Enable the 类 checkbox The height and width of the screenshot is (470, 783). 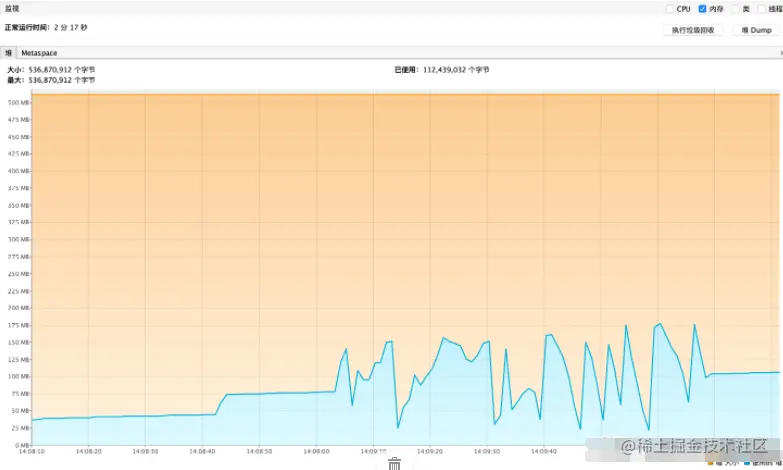click(x=735, y=9)
